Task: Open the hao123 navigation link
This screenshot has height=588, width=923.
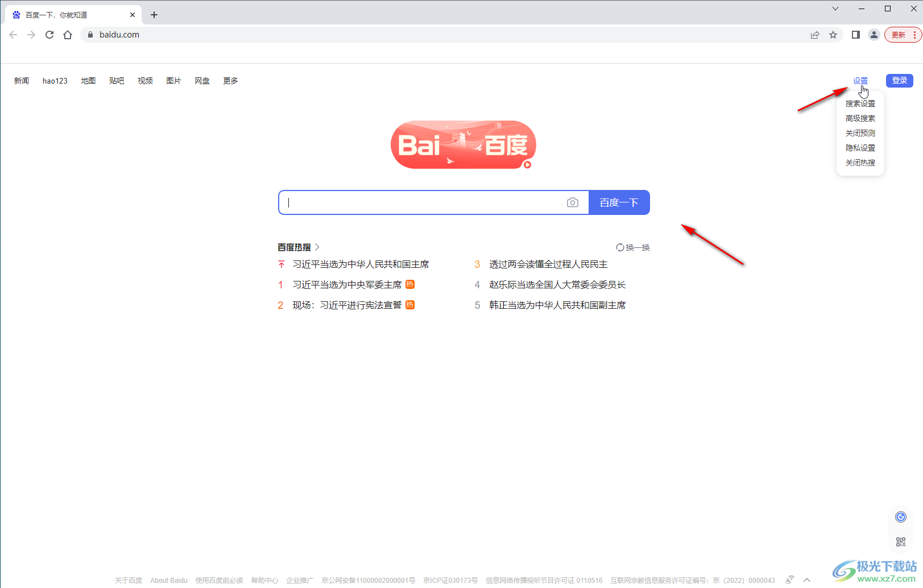Action: click(55, 81)
